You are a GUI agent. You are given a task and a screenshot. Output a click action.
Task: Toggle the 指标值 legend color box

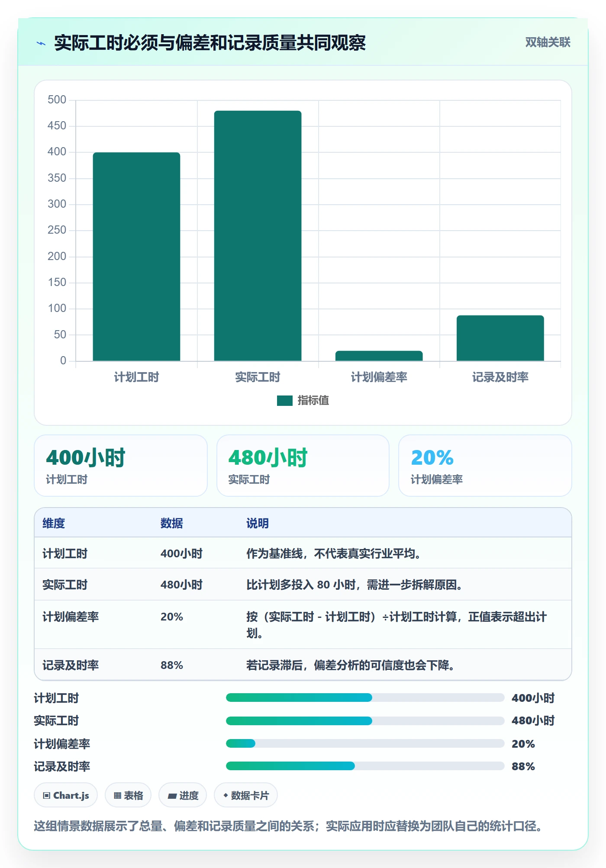tap(285, 401)
